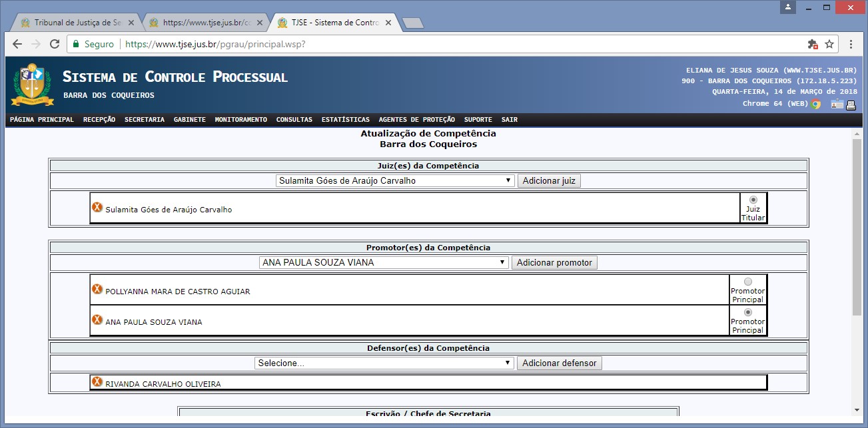868x428 pixels.
Task: Click the printer icon in header
Action: coord(851,105)
